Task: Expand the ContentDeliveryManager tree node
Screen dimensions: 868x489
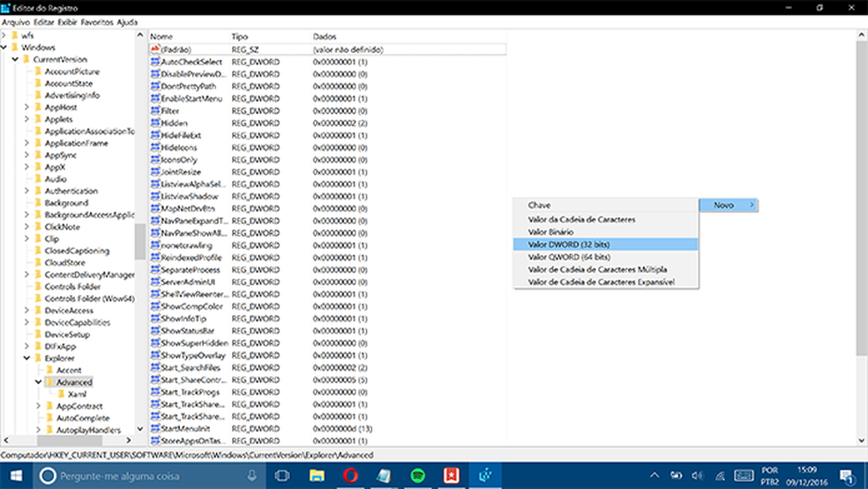Action: (26, 275)
